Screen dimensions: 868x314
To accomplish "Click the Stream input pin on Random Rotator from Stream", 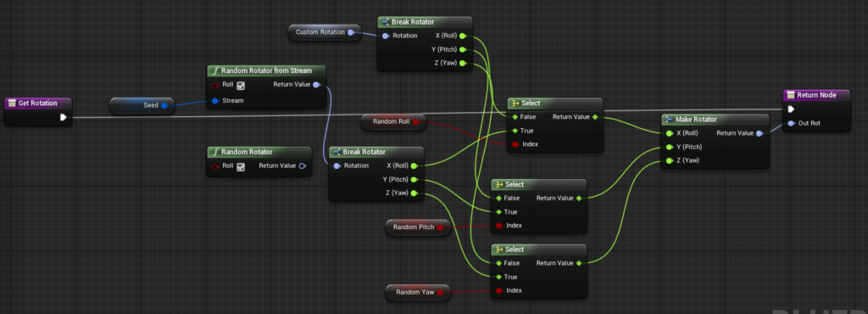I will [214, 101].
